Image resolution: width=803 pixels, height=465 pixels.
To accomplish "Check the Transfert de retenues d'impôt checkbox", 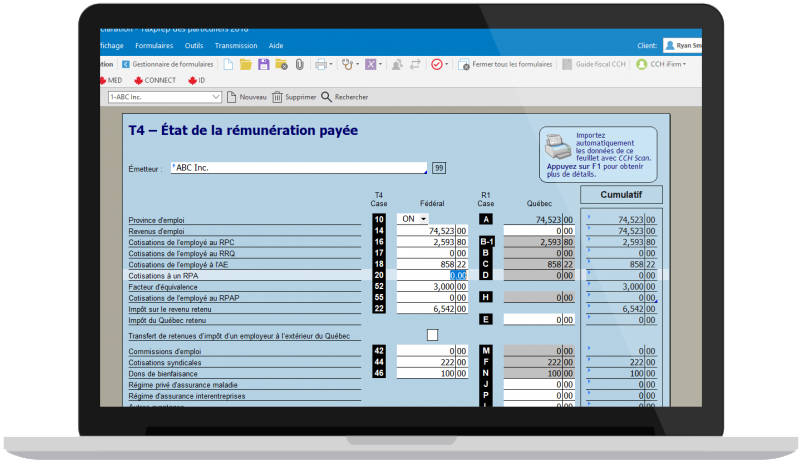I will [x=432, y=335].
